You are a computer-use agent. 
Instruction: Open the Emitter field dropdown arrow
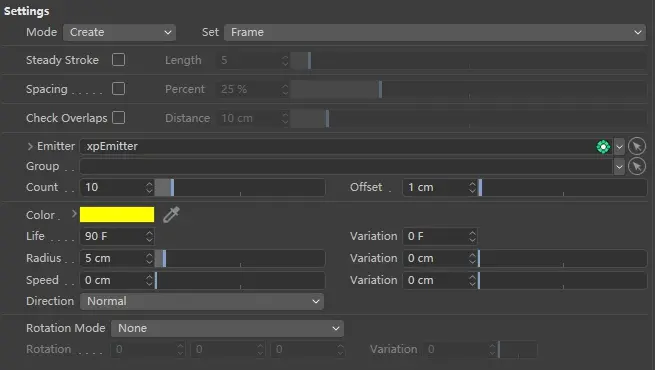(619, 147)
